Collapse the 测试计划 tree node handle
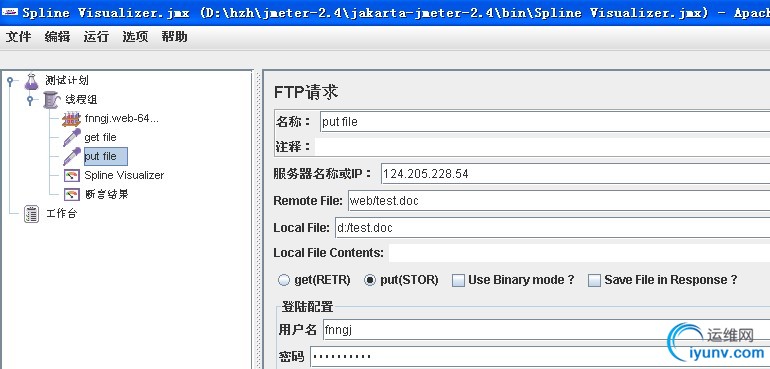Image resolution: width=770 pixels, height=369 pixels. [x=10, y=80]
